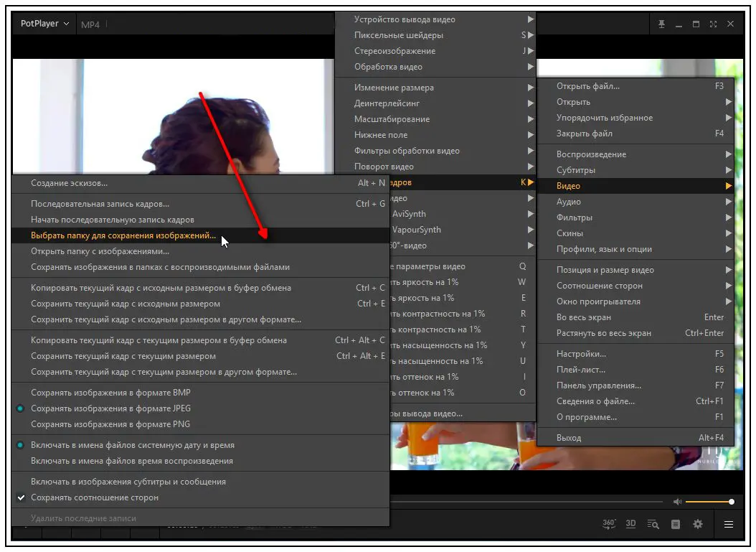This screenshot has height=552, width=756.
Task: Click 'Сведения о файле...' menu entry
Action: coord(595,401)
